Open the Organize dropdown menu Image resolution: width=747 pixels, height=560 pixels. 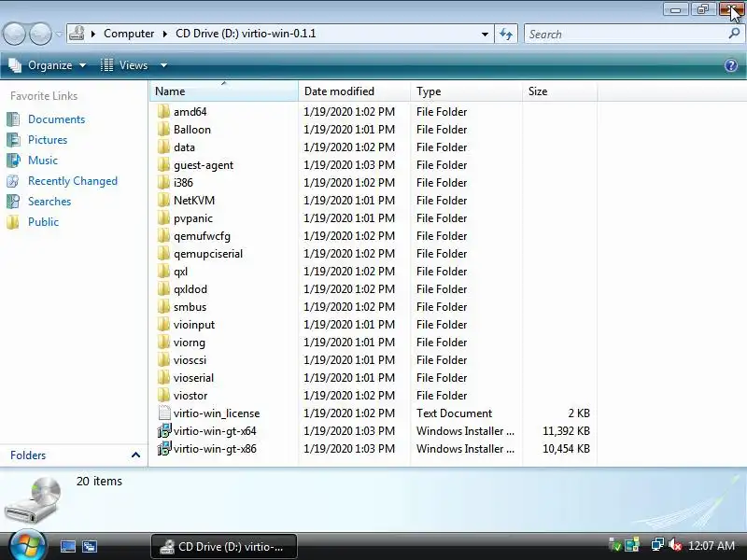click(x=48, y=65)
